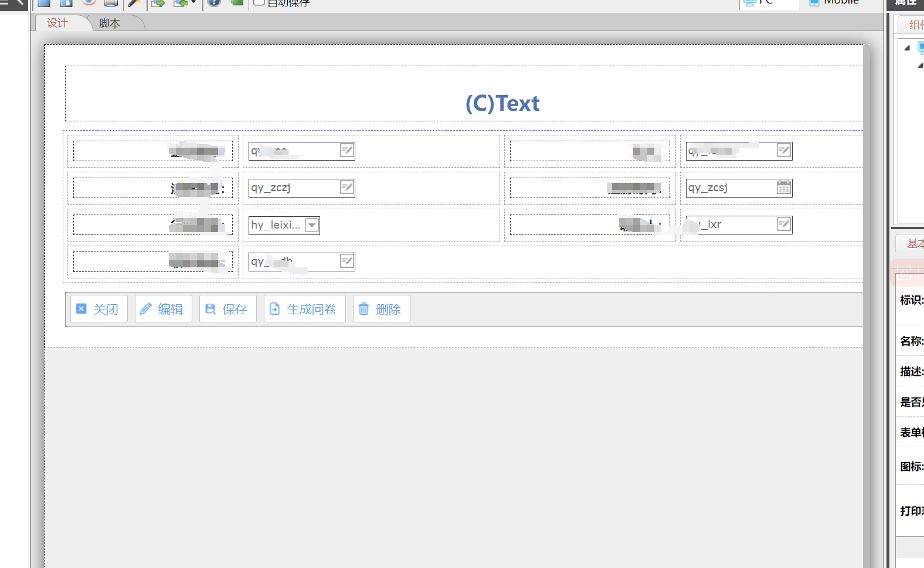Select the label cell left of qy_zcsj
Viewport: 924px width, 568px height.
click(590, 188)
